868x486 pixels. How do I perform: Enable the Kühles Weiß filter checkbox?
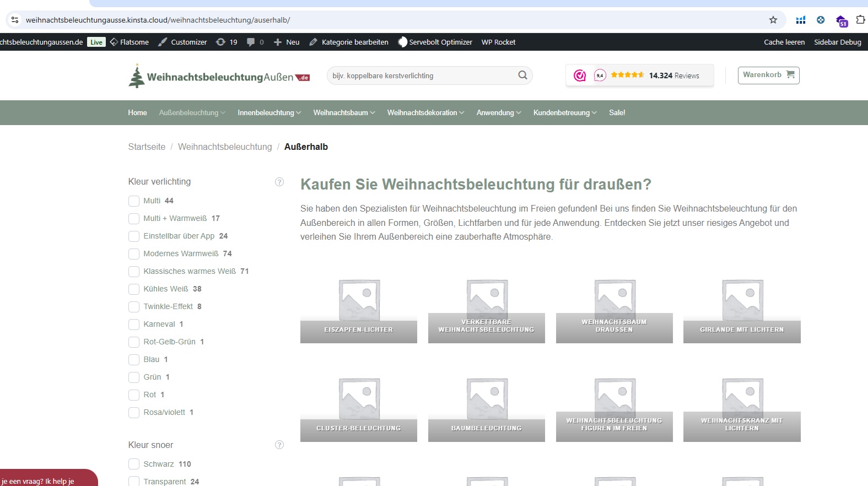pos(134,289)
